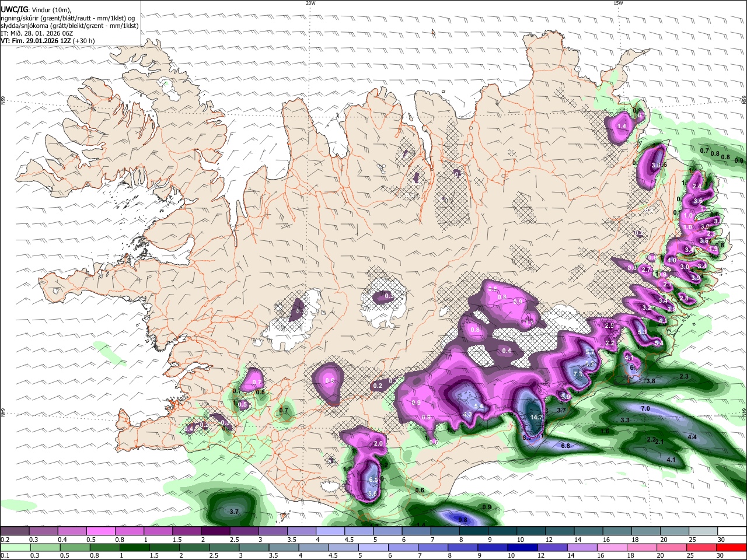This screenshot has width=747, height=560.
Task: Select snow scale swatch between 6 and 7
Action: click(x=416, y=531)
